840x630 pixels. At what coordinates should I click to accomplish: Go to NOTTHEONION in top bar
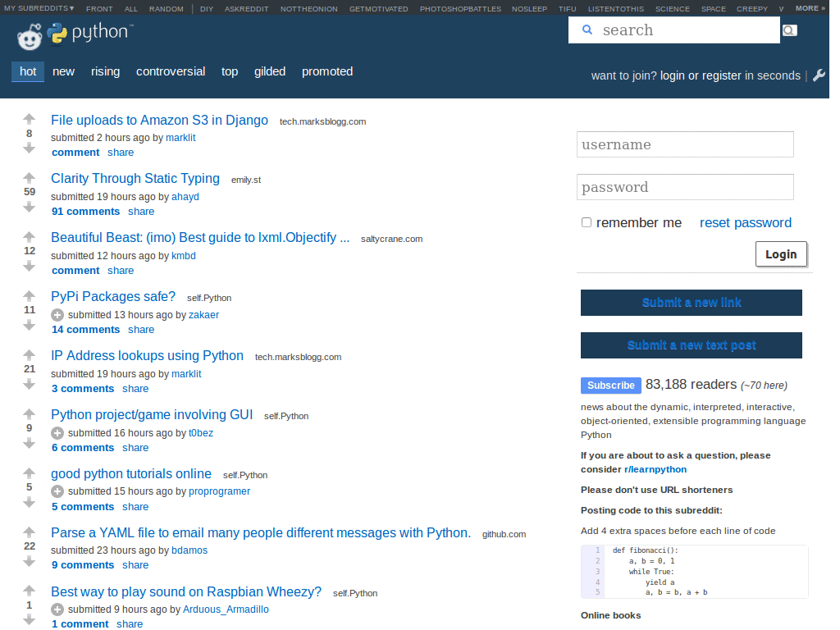pyautogui.click(x=309, y=9)
